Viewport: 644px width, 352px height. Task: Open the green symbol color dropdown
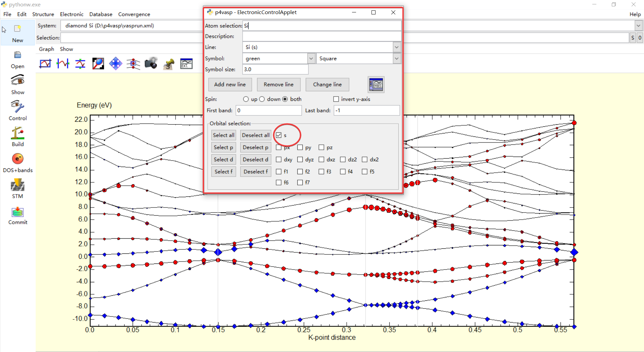coord(311,59)
